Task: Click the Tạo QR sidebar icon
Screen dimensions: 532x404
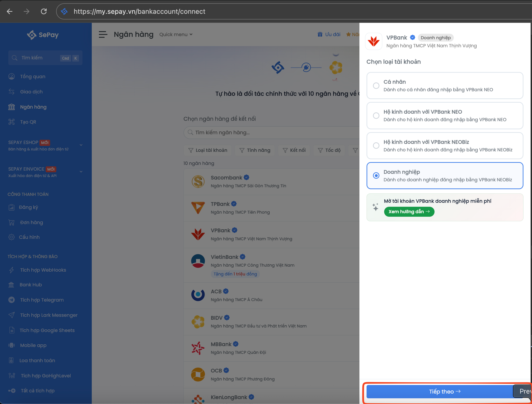Action: 12,122
